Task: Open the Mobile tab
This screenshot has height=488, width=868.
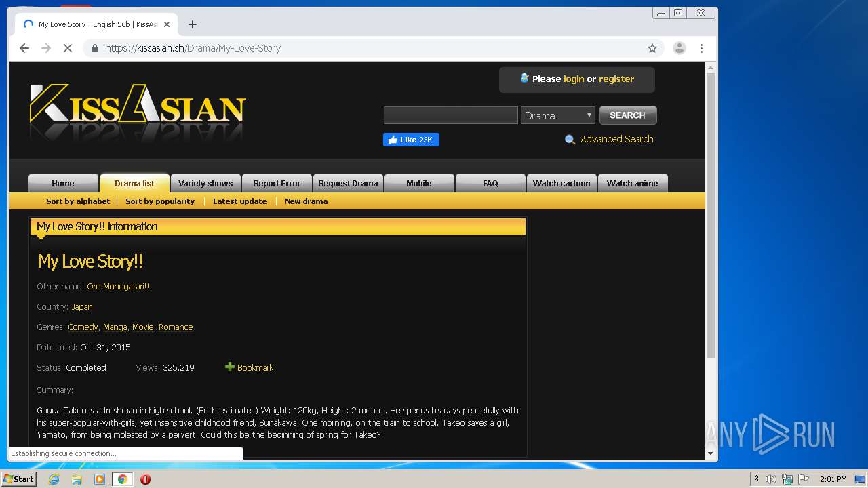Action: click(x=419, y=183)
